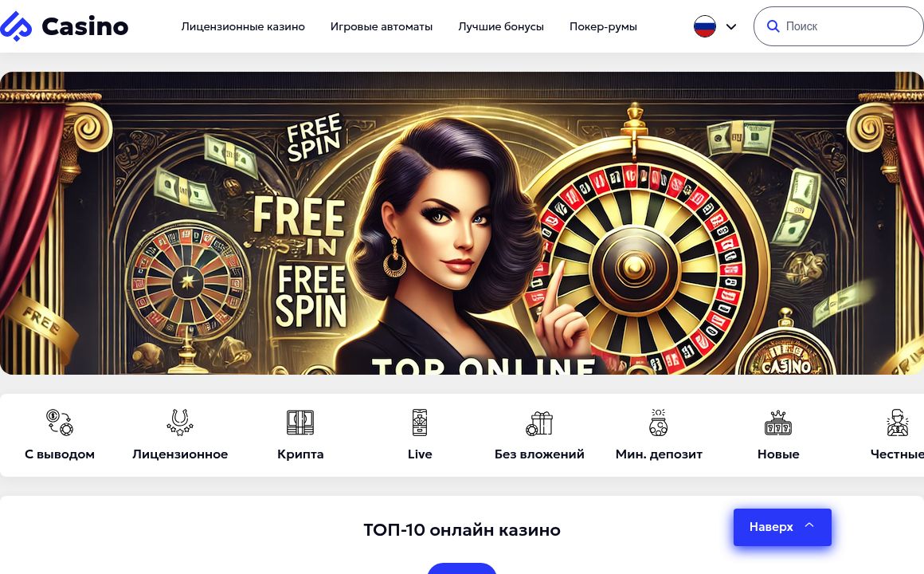Click the Free Spin promo banner
This screenshot has height=574, width=924.
462,223
